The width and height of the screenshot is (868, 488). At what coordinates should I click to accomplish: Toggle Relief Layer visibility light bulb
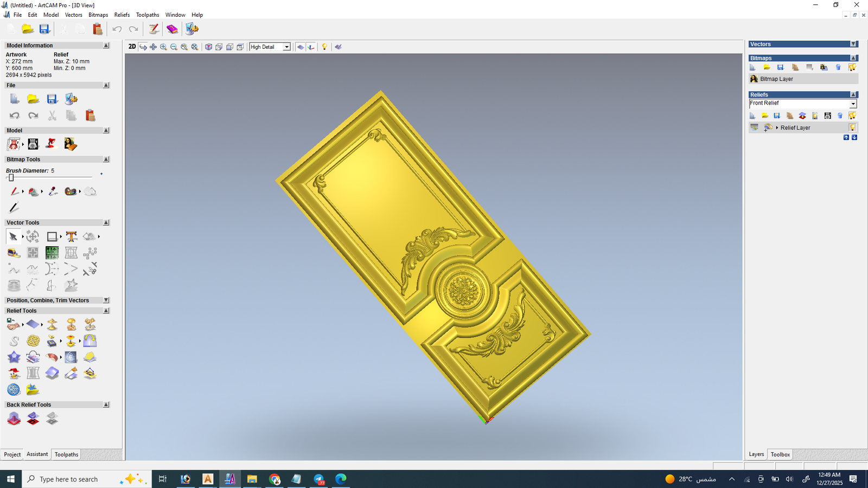pos(852,127)
